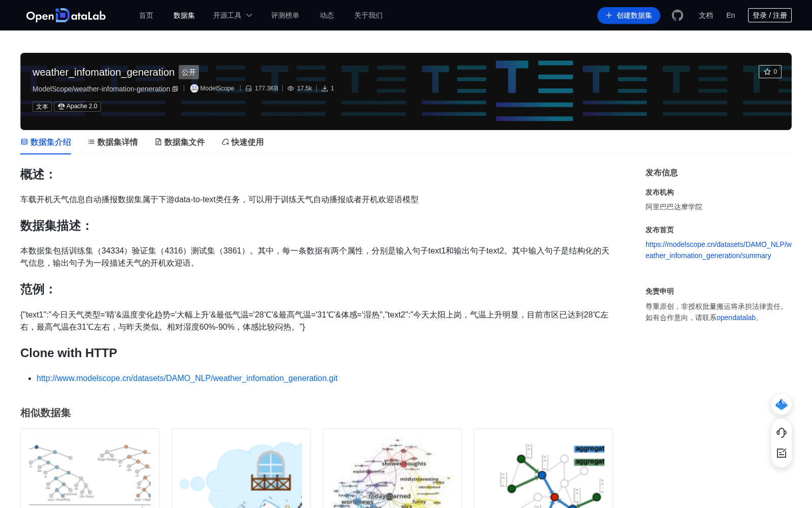Open the feedback edit note icon
The height and width of the screenshot is (508, 812).
pos(782,453)
